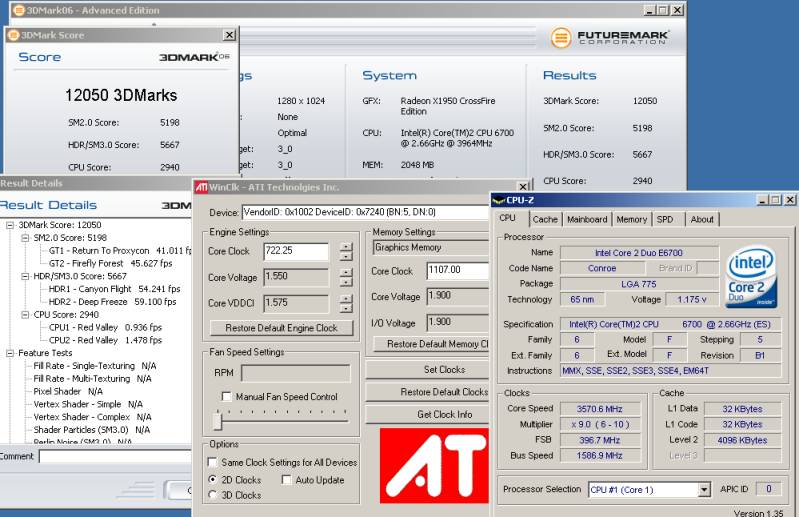Decrease Core VDDCI with the down arrow
Image resolution: width=799 pixels, height=517 pixels.
(x=346, y=308)
